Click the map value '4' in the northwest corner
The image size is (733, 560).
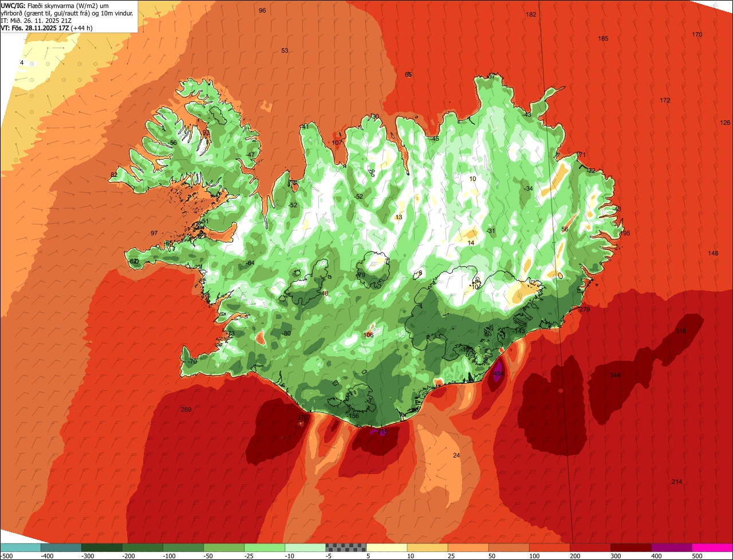[22, 62]
